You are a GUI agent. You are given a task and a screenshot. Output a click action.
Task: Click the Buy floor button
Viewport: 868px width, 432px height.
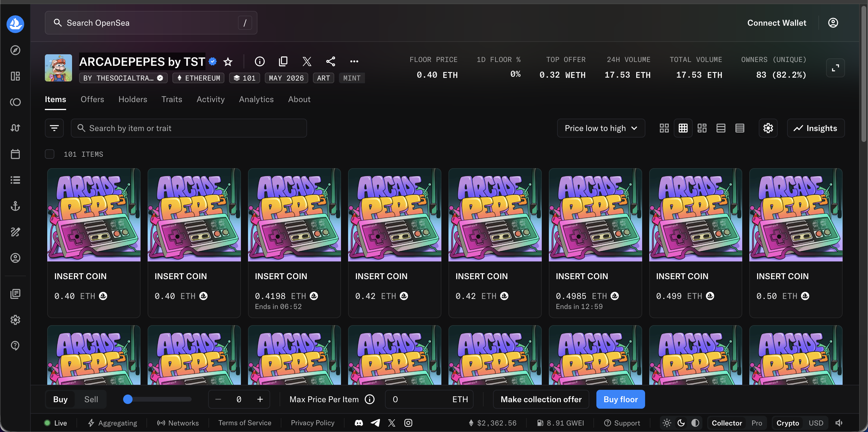point(620,399)
